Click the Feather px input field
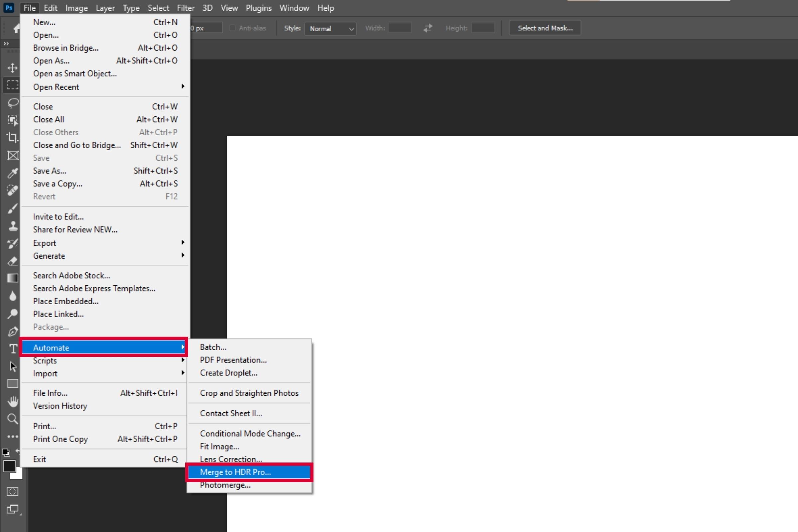This screenshot has width=798, height=532. pyautogui.click(x=206, y=28)
